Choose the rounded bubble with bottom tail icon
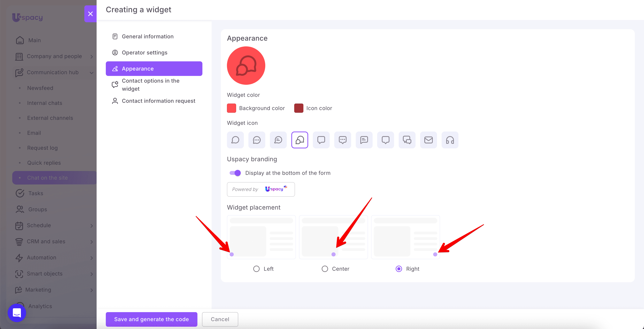The image size is (644, 329). 386,140
